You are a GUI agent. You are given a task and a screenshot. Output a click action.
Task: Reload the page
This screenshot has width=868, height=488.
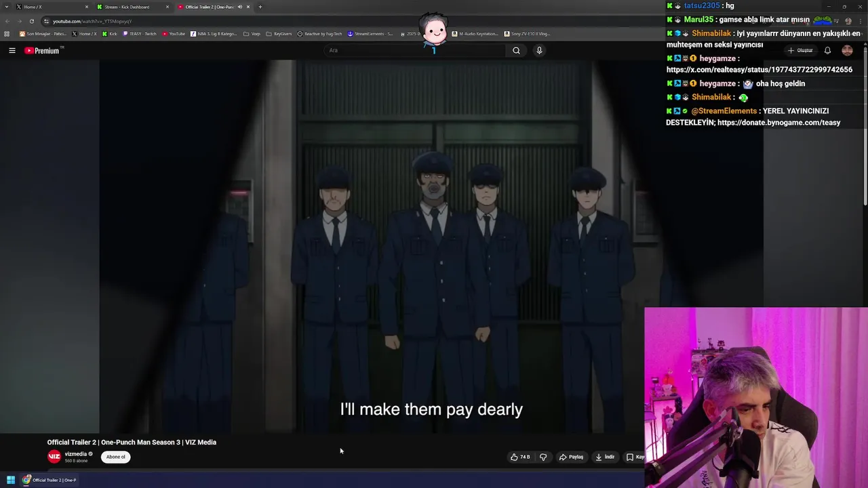[31, 21]
